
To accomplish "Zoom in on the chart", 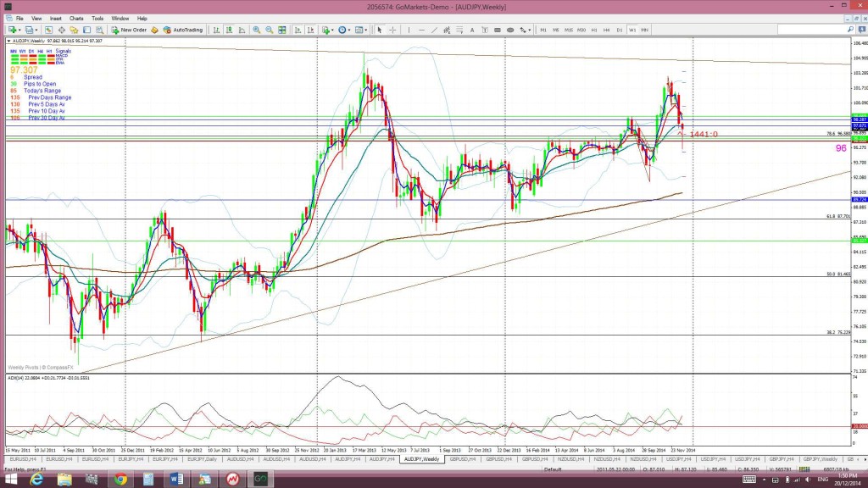I will pos(256,30).
